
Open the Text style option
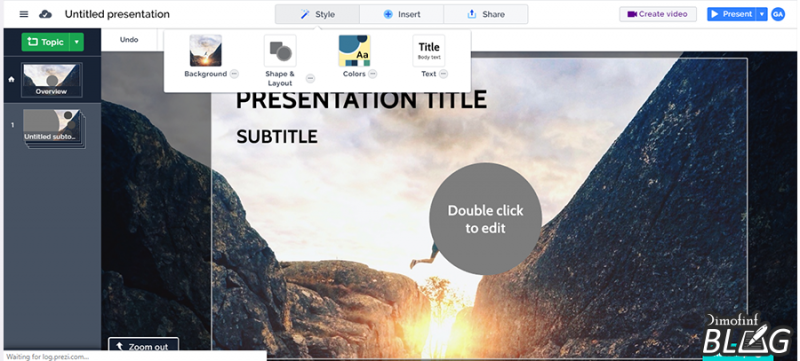coord(429,56)
